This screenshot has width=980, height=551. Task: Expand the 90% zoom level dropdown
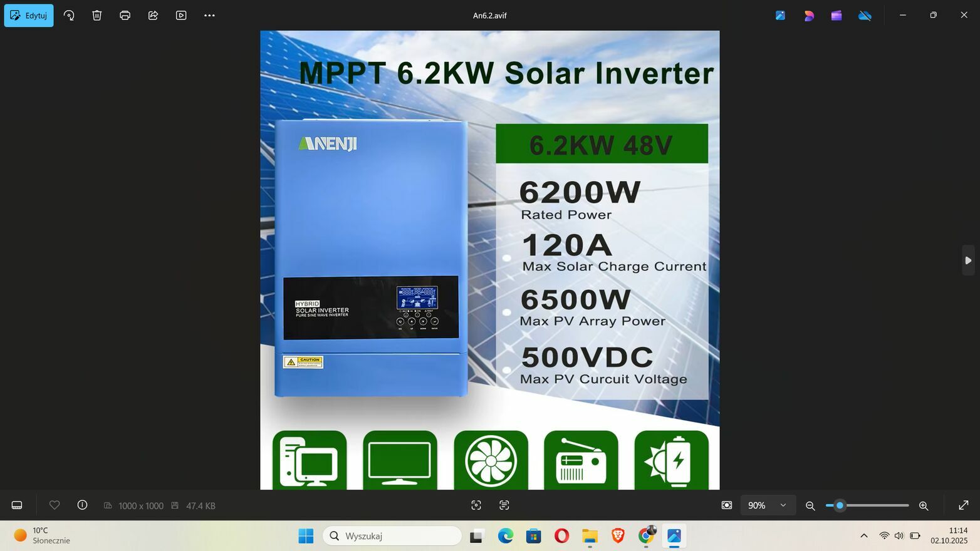(783, 505)
